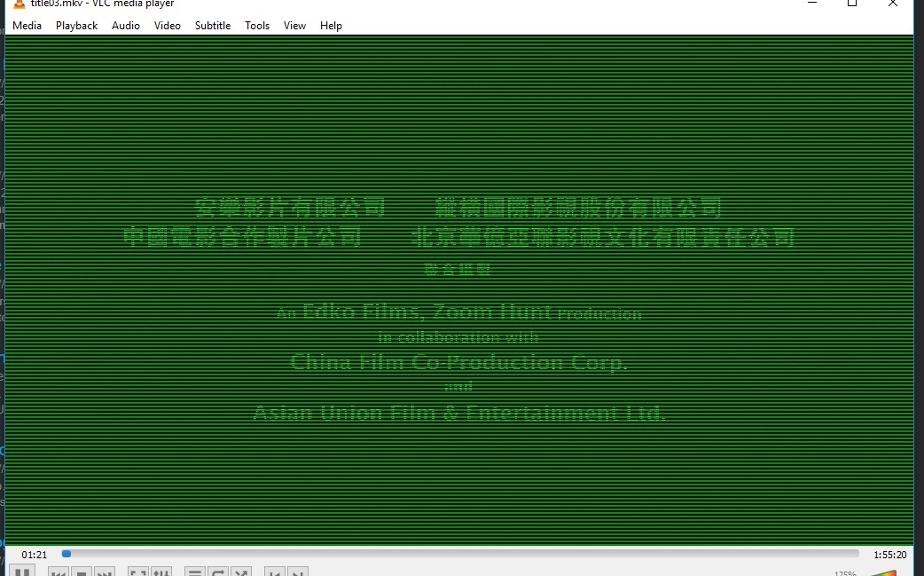Skip to the previous media item
The width and height of the screenshot is (924, 576).
(x=58, y=572)
